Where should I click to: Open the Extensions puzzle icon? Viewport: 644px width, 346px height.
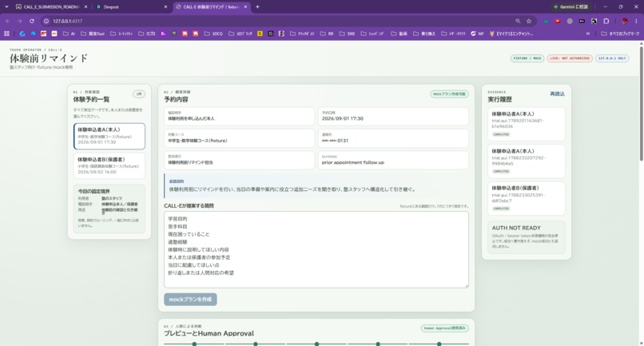[x=606, y=21]
